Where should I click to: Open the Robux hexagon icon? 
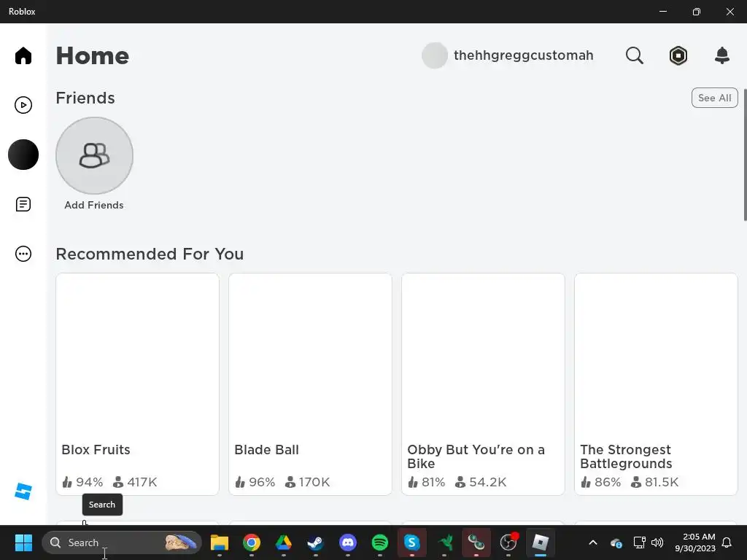point(678,55)
